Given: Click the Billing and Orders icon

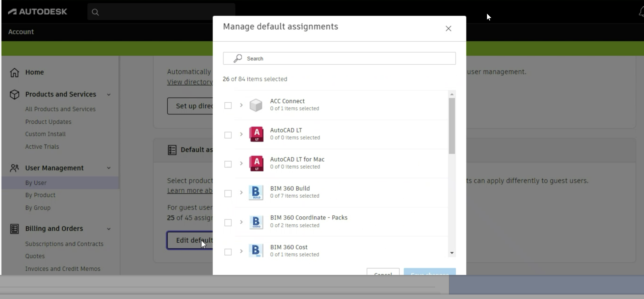Looking at the screenshot, I should pyautogui.click(x=14, y=229).
